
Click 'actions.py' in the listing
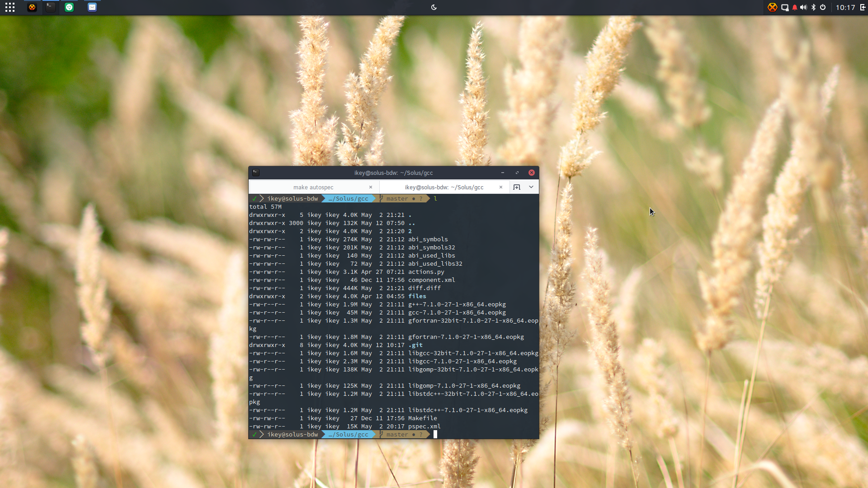426,272
